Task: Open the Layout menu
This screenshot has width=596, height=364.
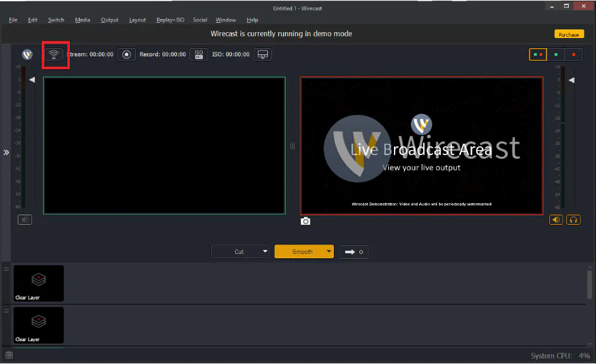Action: 137,20
